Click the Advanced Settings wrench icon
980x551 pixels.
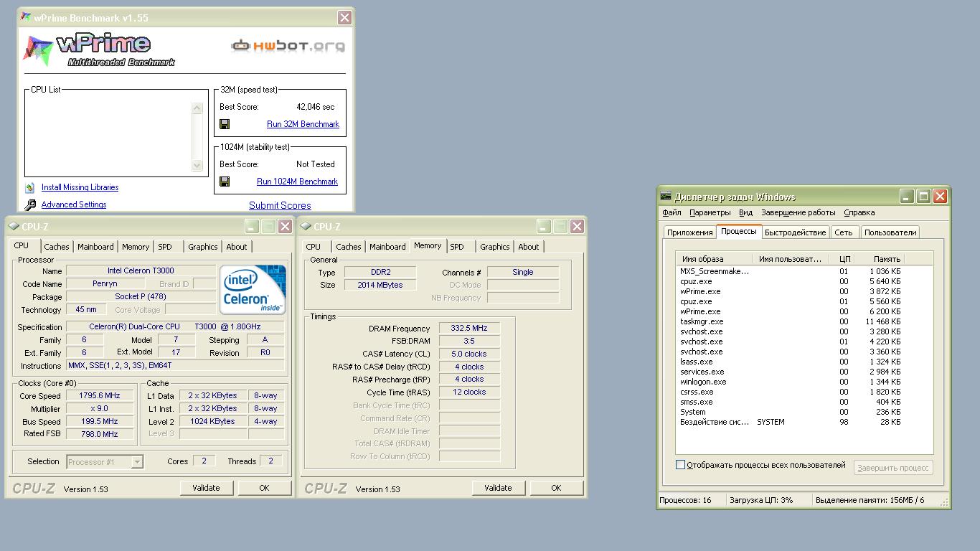pos(29,205)
